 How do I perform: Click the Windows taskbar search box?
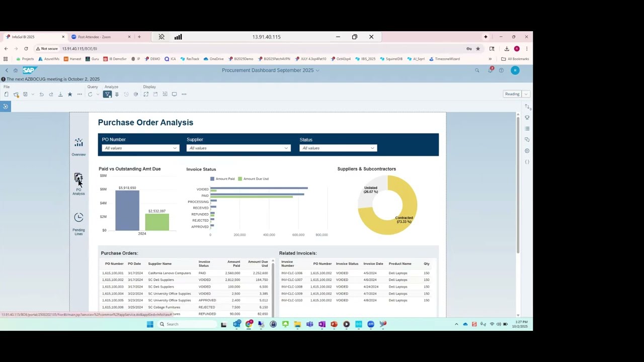coord(187,324)
